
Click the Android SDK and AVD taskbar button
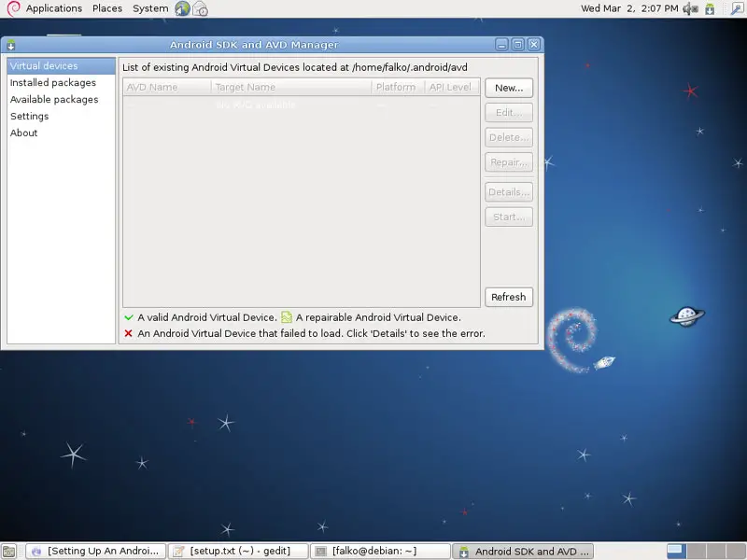tap(523, 551)
